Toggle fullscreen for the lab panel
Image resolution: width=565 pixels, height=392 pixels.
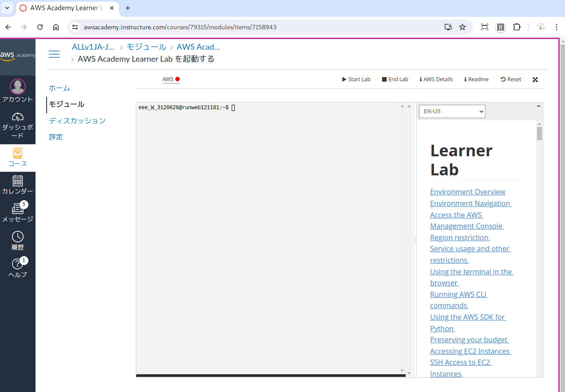[535, 79]
